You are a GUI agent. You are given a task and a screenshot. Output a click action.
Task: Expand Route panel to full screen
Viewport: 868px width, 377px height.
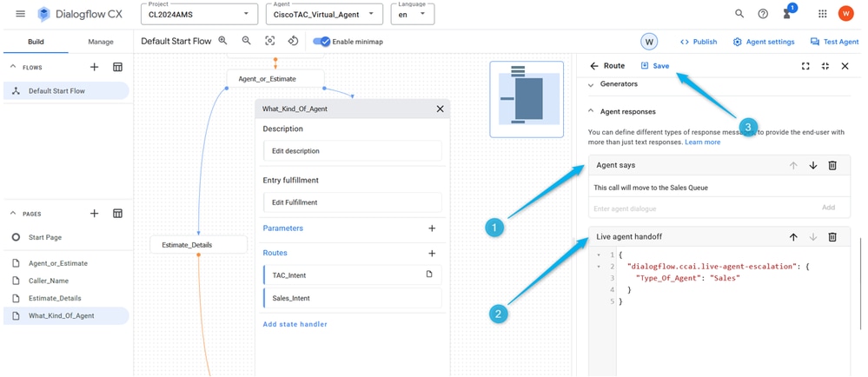805,66
